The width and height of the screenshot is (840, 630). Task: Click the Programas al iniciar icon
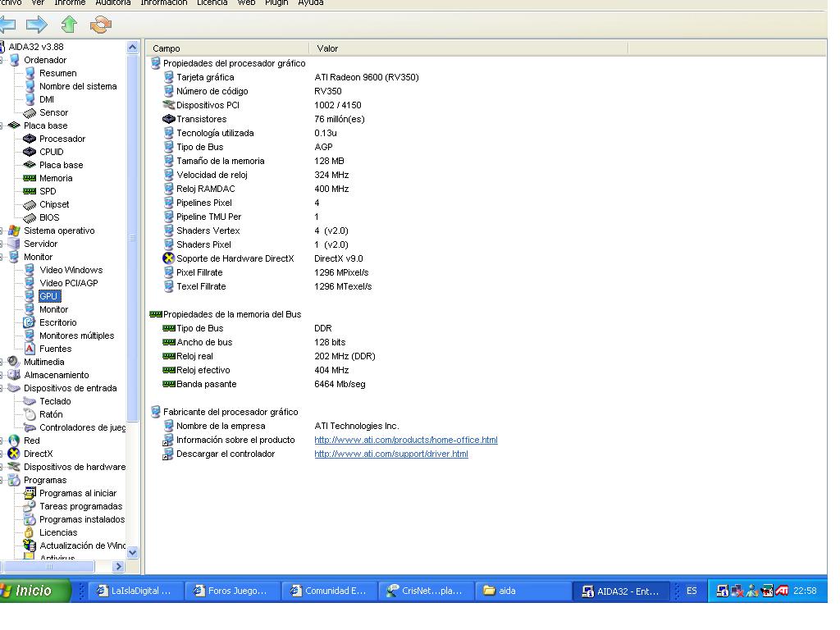tap(30, 493)
